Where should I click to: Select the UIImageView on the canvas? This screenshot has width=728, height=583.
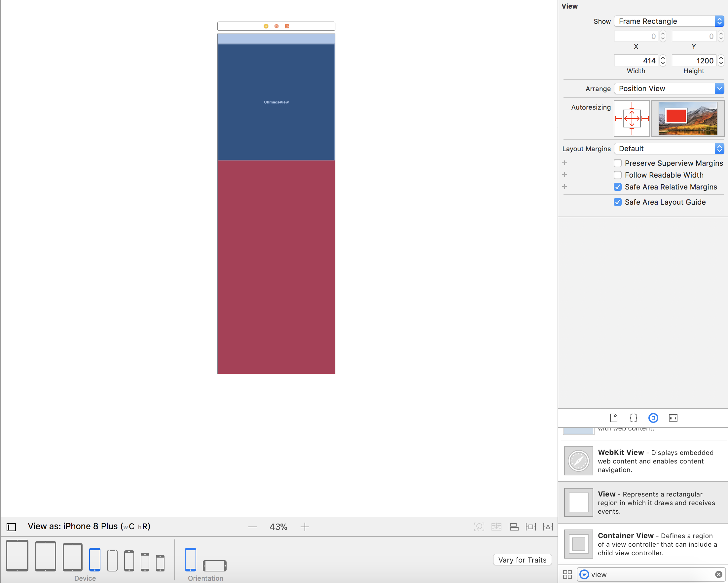point(276,102)
